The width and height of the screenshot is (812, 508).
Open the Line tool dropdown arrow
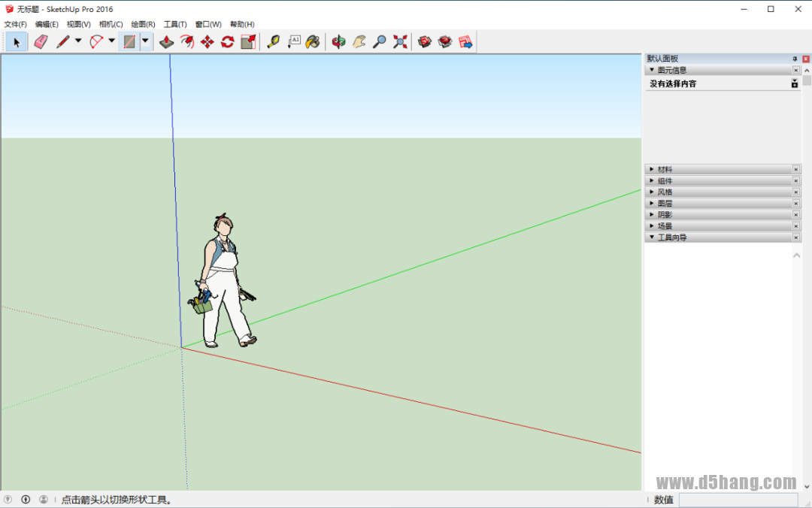point(78,41)
